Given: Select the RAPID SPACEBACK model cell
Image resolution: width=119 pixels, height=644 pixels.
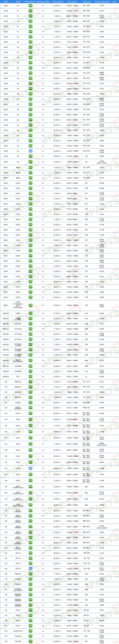Looking at the screenshot, I should (x=18, y=361).
